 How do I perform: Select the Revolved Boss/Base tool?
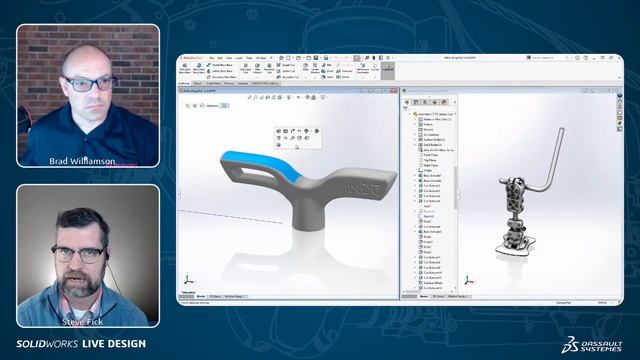click(x=199, y=68)
